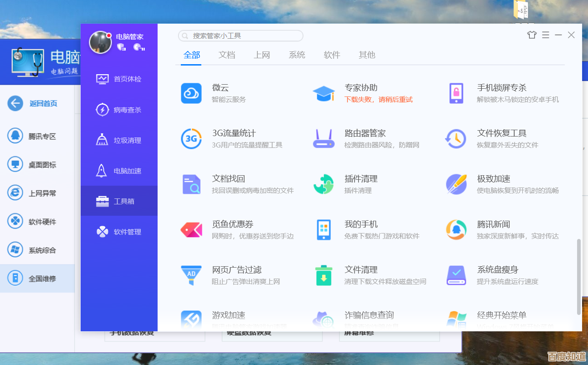588x365 pixels.
Task: Switch to the 文档 tab
Action: (x=227, y=55)
